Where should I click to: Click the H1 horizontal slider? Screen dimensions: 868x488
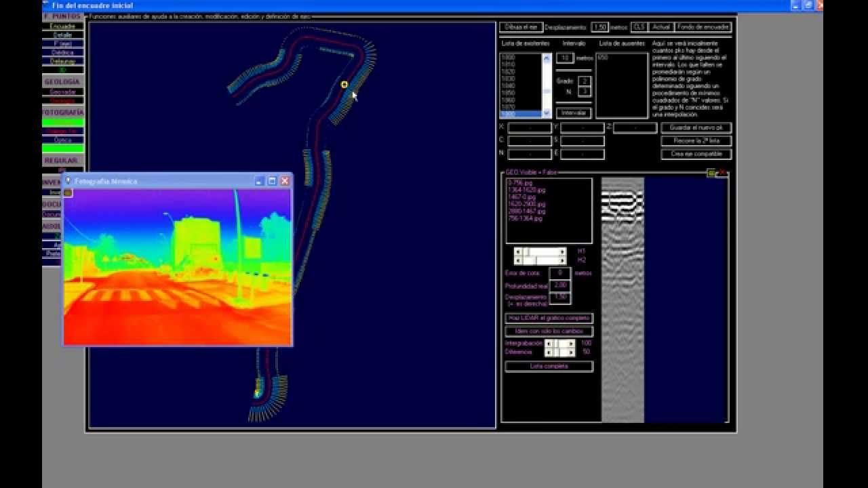point(540,251)
